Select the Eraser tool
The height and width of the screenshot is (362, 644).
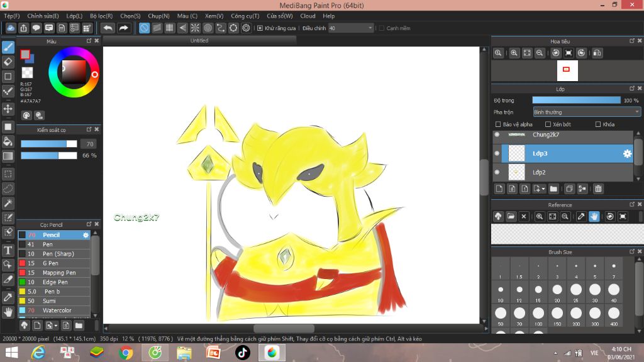tap(8, 62)
